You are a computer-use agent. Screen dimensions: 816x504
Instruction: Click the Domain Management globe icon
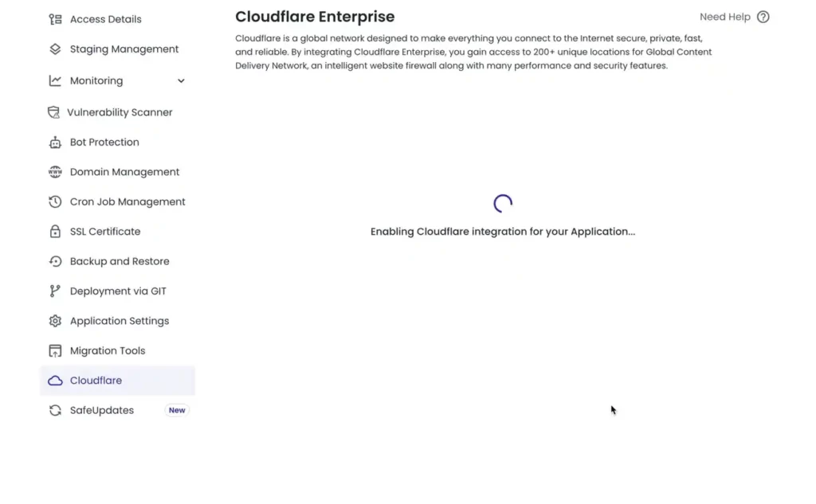pyautogui.click(x=55, y=172)
